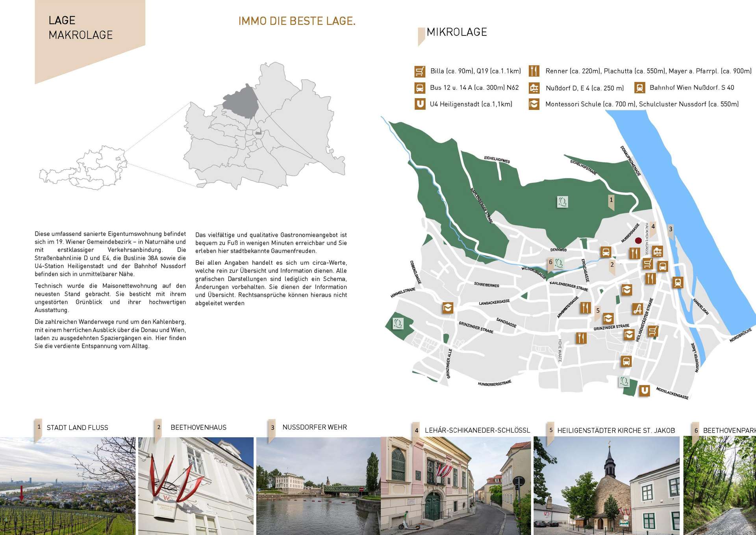Screen dimensions: 756x535
Task: Click the train station icon on the map
Action: 677,282
